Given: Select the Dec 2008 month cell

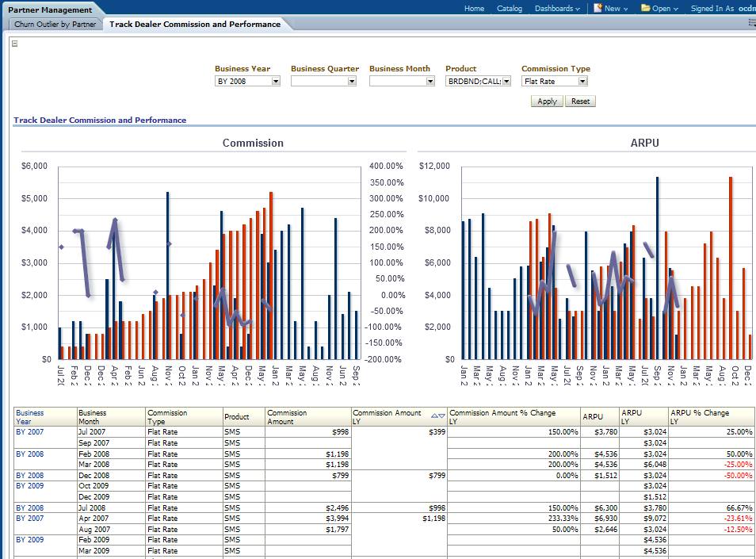Looking at the screenshot, I should [x=112, y=476].
